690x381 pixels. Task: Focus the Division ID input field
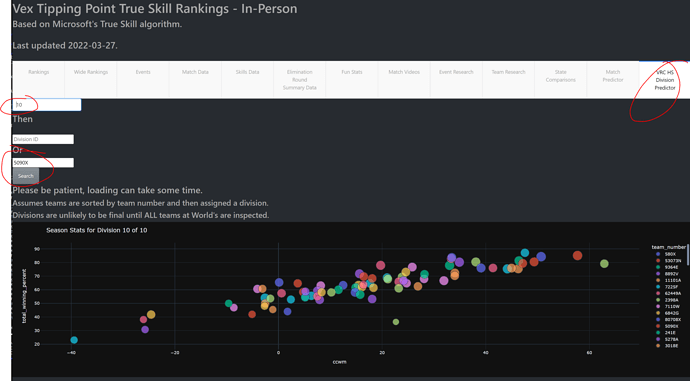click(x=43, y=139)
